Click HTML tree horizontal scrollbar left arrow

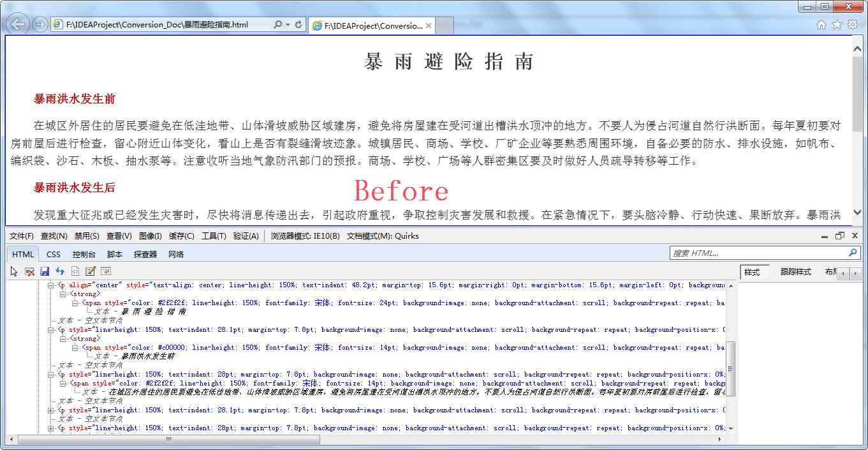[x=13, y=439]
